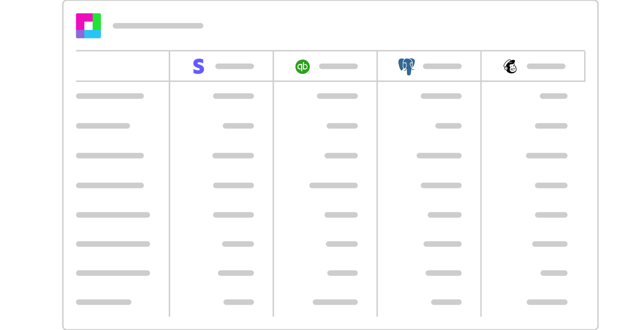Click the last row cell under Stripe

pos(239,302)
